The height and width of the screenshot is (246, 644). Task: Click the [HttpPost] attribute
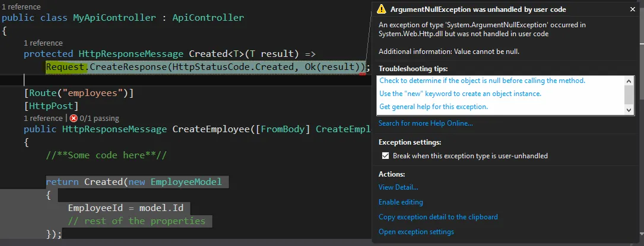click(x=51, y=106)
